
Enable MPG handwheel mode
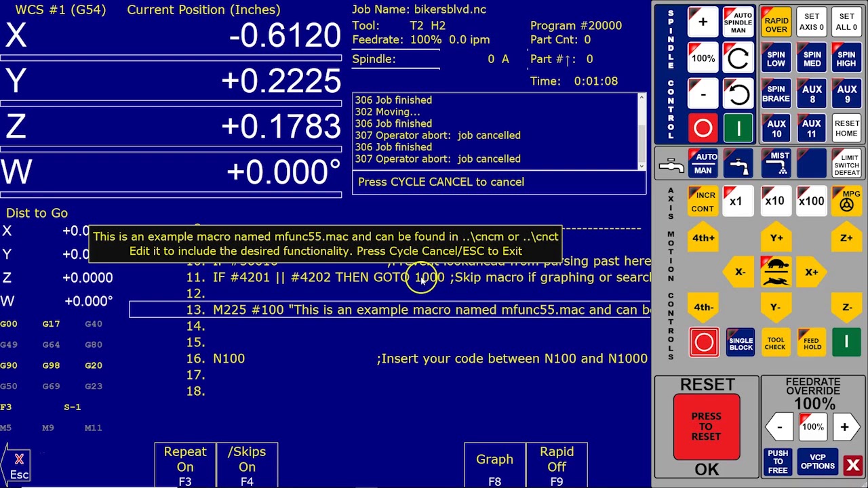click(x=846, y=201)
